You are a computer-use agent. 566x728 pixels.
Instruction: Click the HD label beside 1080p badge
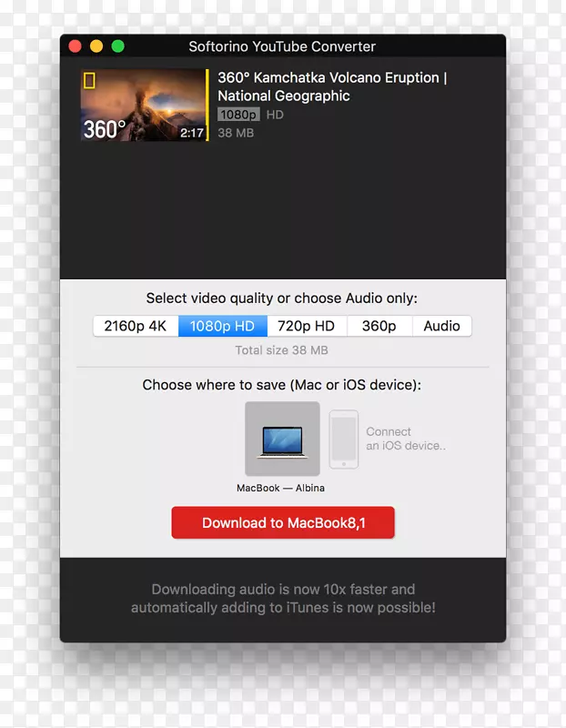(275, 115)
